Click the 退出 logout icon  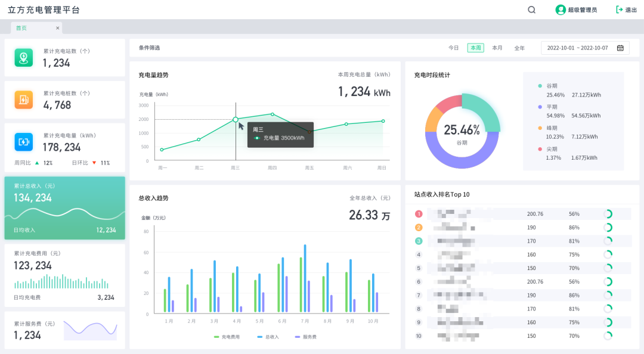tap(619, 10)
